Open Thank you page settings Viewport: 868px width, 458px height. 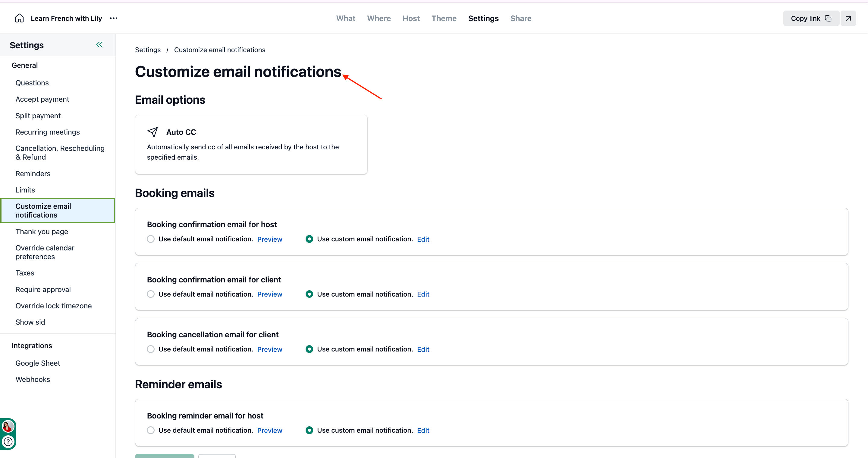coord(42,231)
